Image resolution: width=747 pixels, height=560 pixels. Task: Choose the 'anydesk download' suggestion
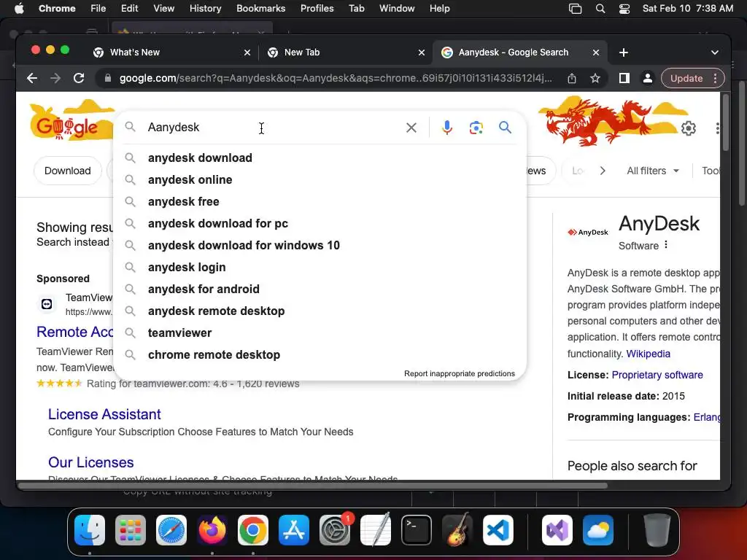(x=320, y=157)
